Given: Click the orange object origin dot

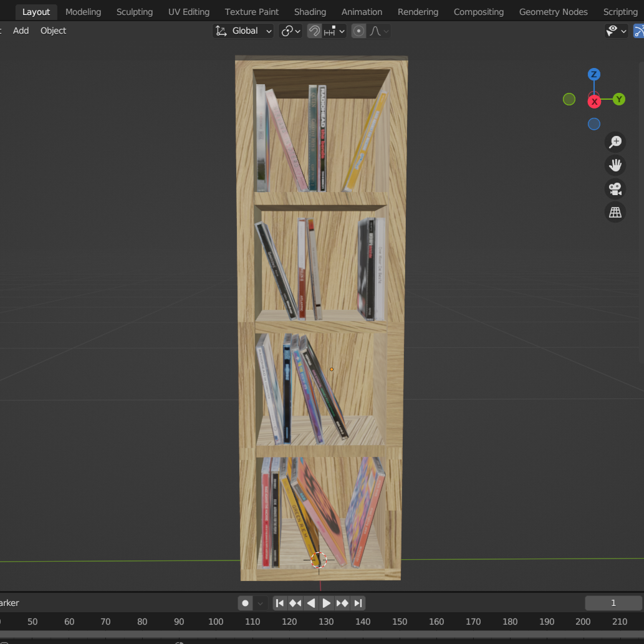Looking at the screenshot, I should click(x=332, y=369).
